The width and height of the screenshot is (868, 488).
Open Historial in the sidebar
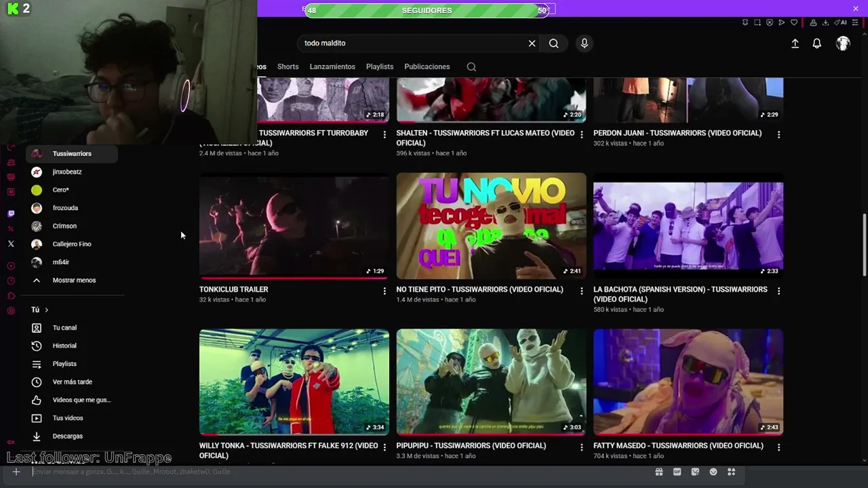tap(73, 346)
